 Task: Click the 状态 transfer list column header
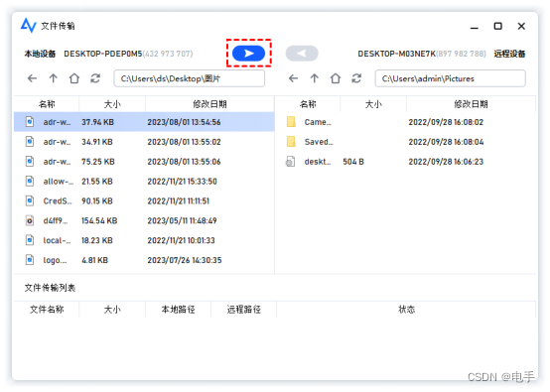coord(406,310)
